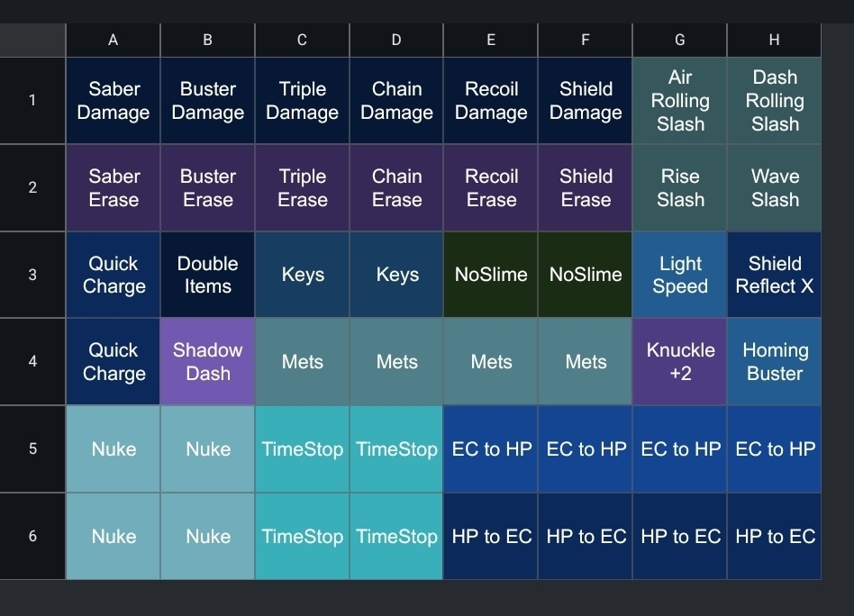Screen dimensions: 854x616
Task: Select the Air Rolling Slash cell
Action: pyautogui.click(x=680, y=101)
